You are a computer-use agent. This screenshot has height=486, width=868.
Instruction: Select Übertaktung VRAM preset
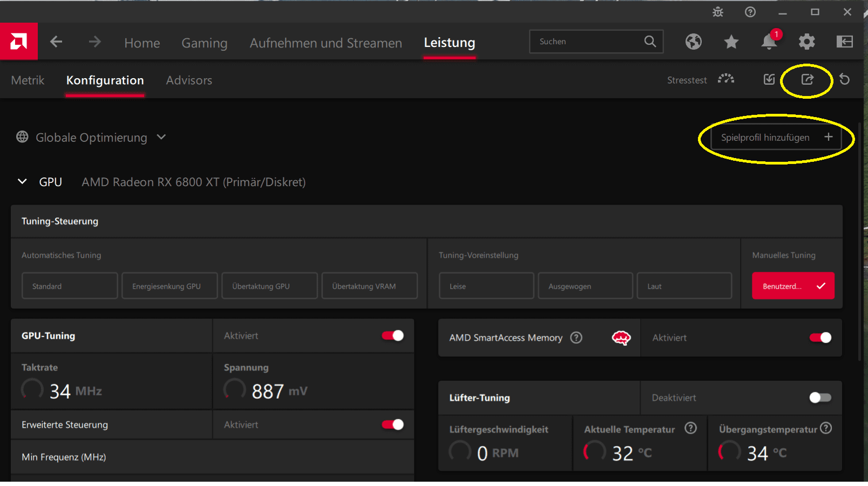pyautogui.click(x=369, y=286)
